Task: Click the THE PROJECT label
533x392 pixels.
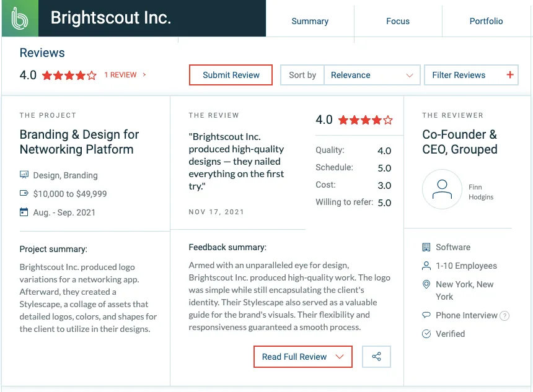Action: point(48,115)
